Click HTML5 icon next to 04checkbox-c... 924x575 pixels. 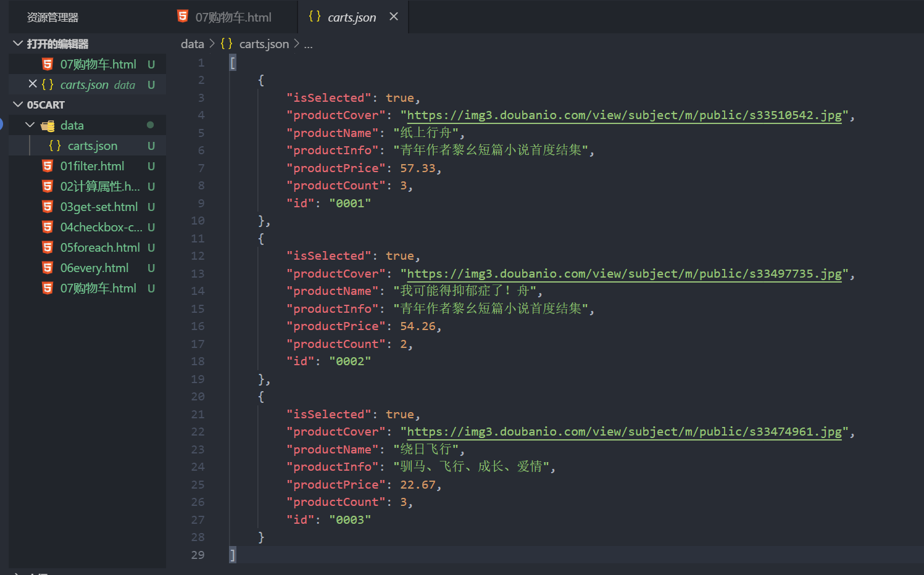point(48,227)
